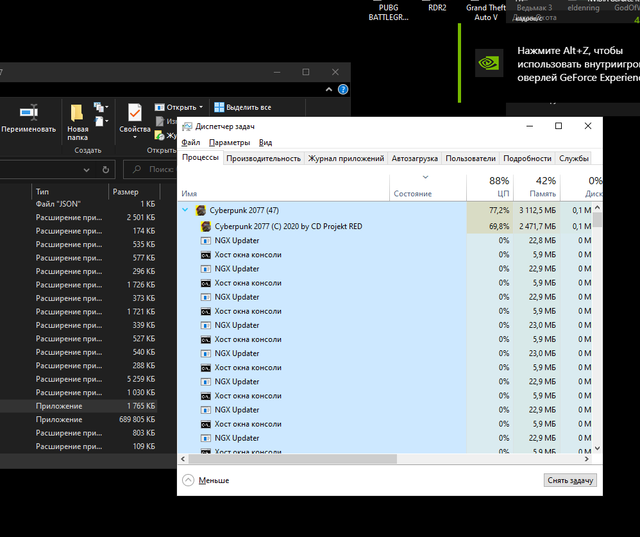Open the Открыть dropdown arrow in ribbon

[201, 107]
